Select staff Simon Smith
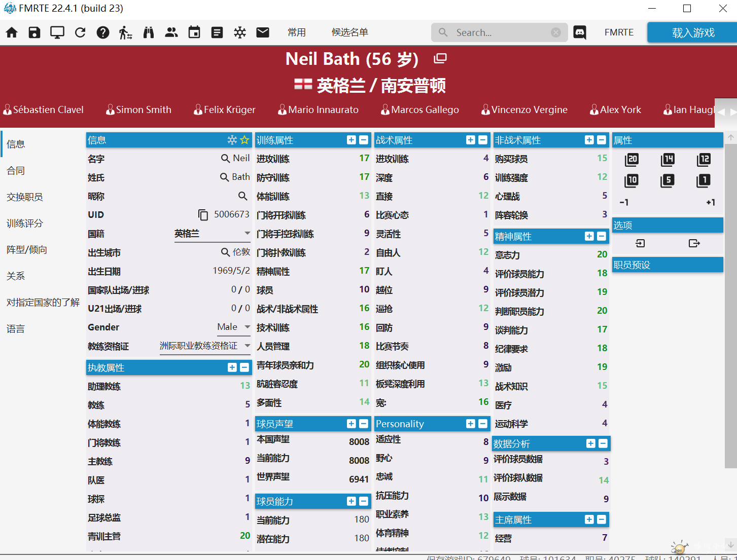This screenshot has width=737, height=560. pos(138,109)
